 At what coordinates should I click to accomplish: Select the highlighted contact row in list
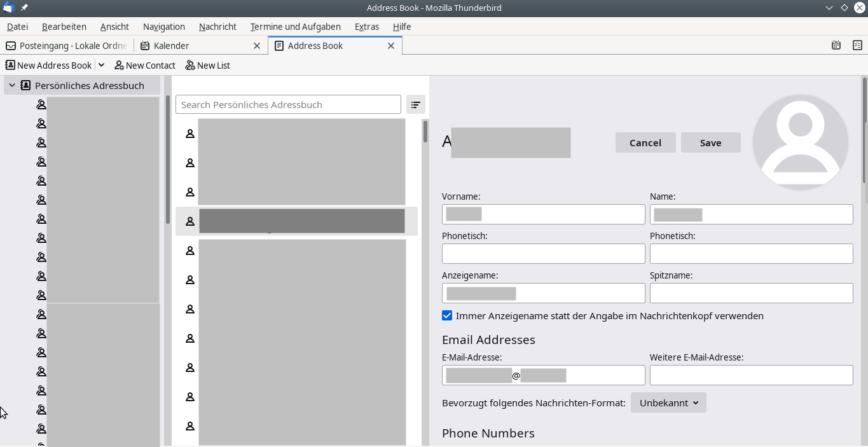296,221
